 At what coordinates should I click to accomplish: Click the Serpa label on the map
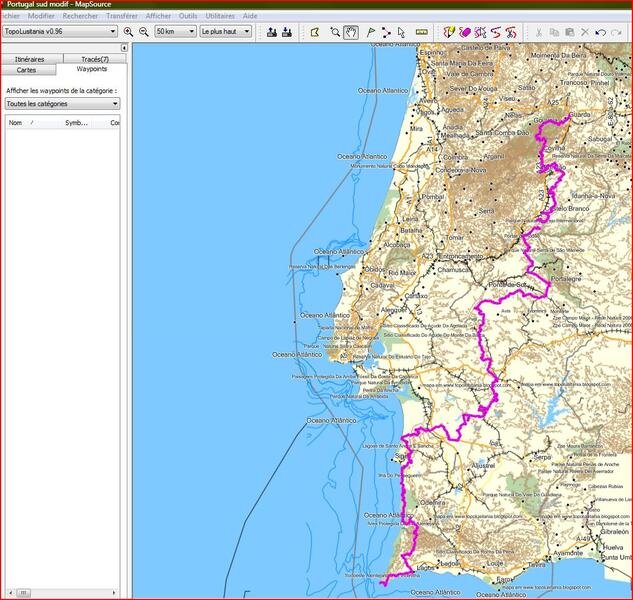542,457
